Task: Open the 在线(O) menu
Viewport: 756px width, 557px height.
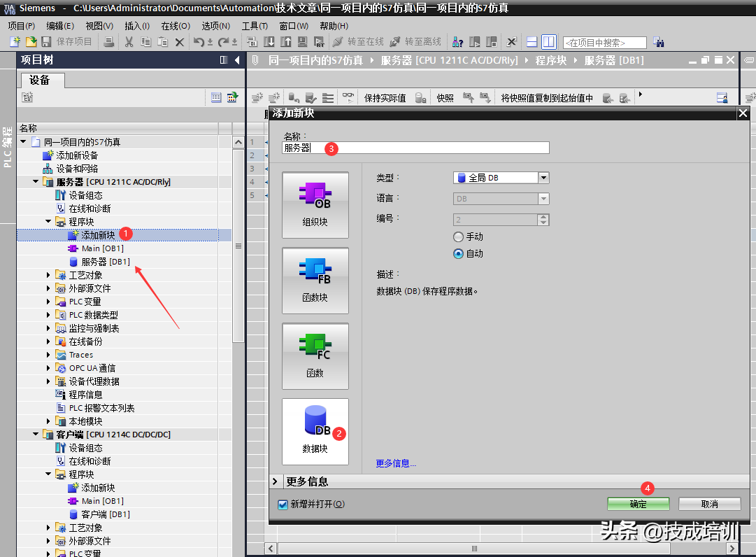Action: click(x=176, y=26)
